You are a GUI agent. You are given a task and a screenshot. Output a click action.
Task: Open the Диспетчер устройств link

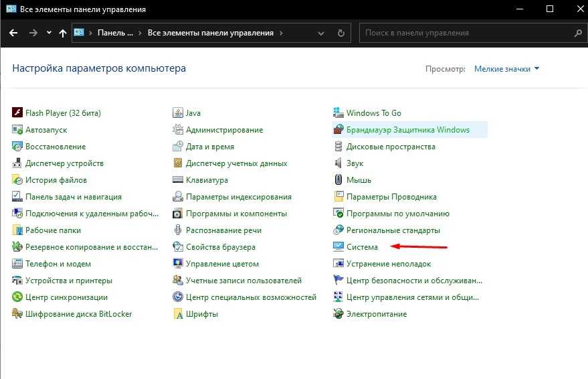64,163
